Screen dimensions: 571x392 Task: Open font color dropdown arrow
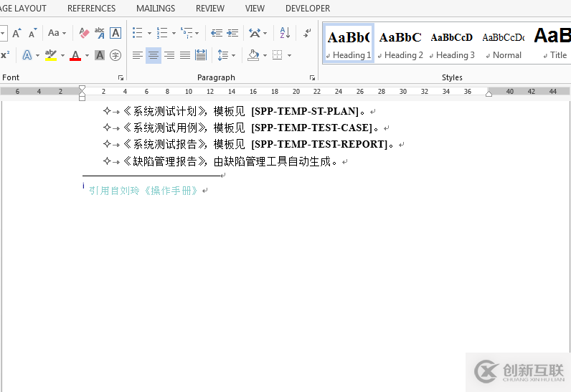pyautogui.click(x=87, y=56)
